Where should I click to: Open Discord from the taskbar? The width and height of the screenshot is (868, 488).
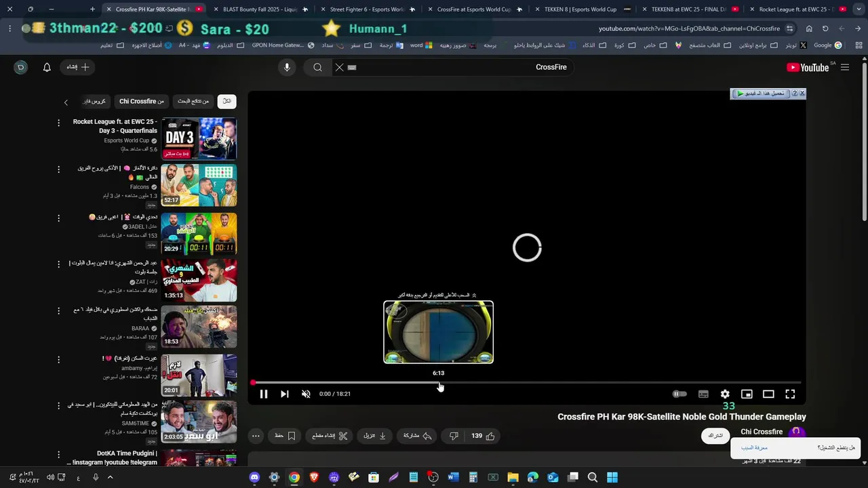254,477
